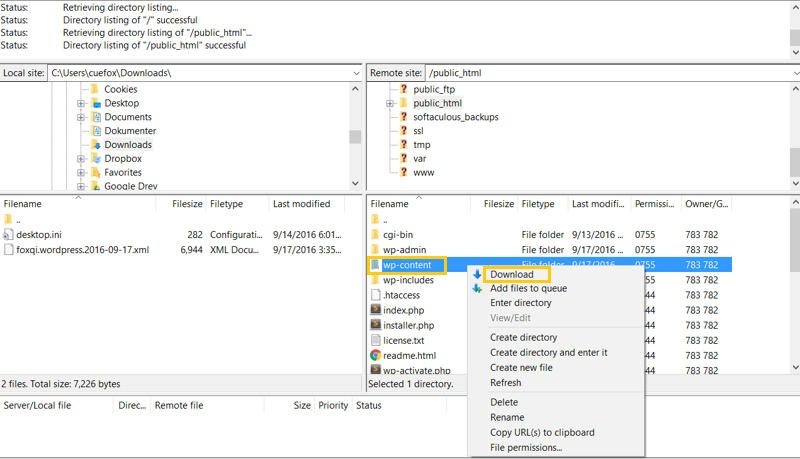Choose Delete from the context menu
The image size is (800, 459).
[x=504, y=402]
